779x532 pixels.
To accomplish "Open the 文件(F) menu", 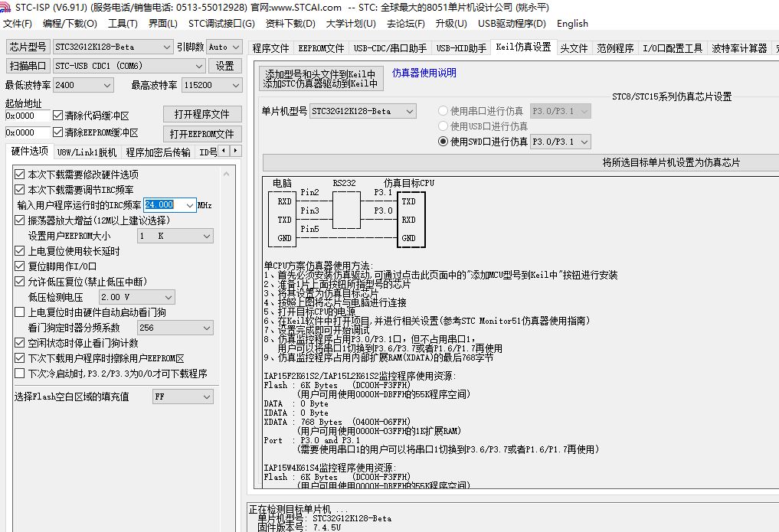I will pyautogui.click(x=18, y=24).
